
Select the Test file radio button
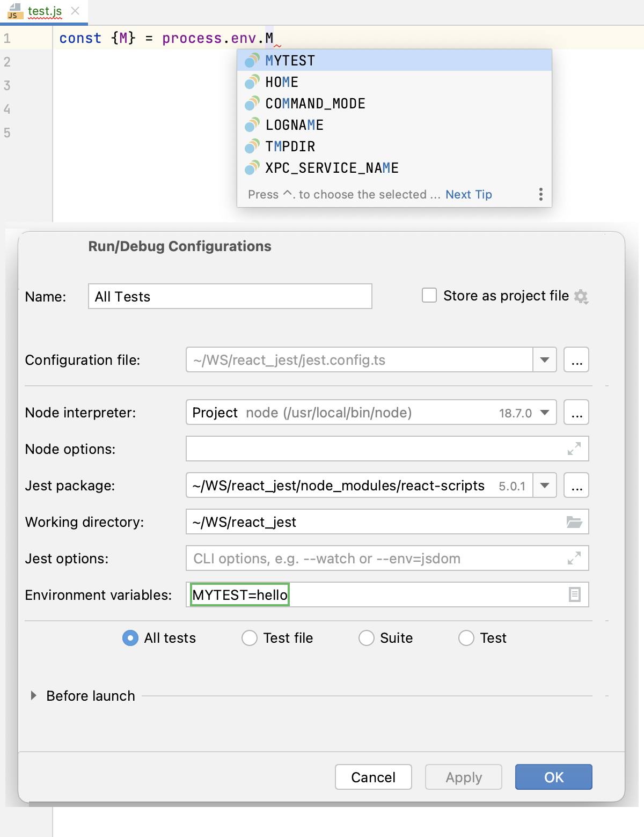tap(249, 638)
